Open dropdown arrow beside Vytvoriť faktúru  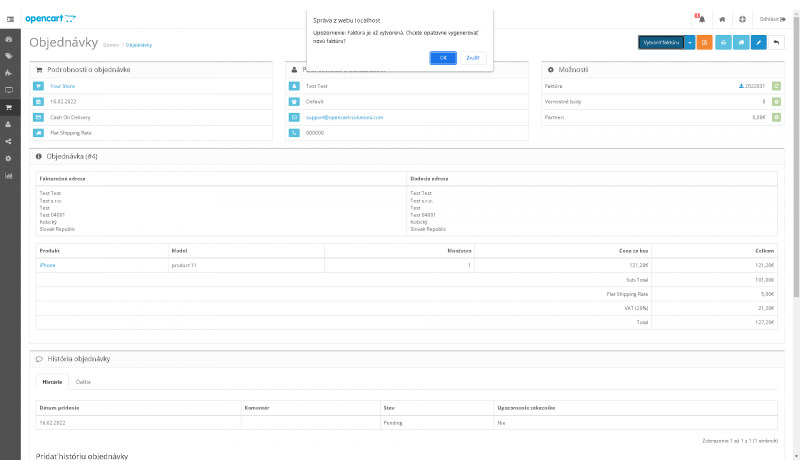[x=690, y=43]
